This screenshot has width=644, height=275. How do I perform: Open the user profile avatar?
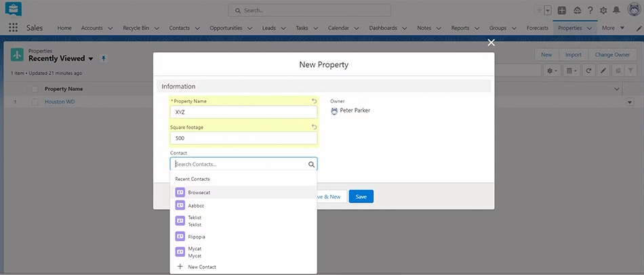634,9
